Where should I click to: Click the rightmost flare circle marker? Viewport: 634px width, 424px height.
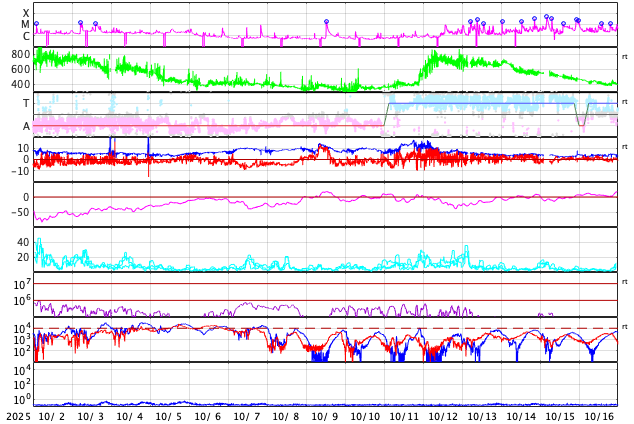(611, 23)
